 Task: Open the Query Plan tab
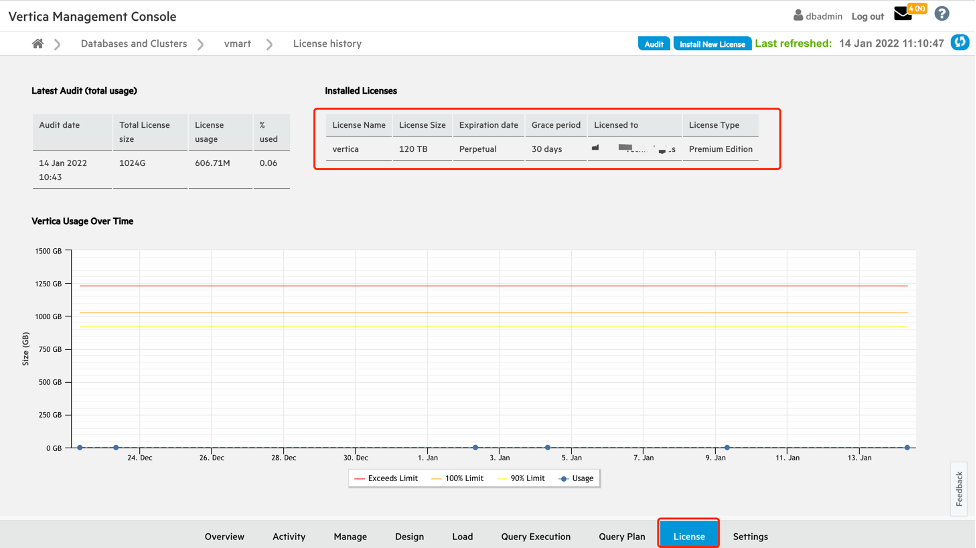[622, 536]
